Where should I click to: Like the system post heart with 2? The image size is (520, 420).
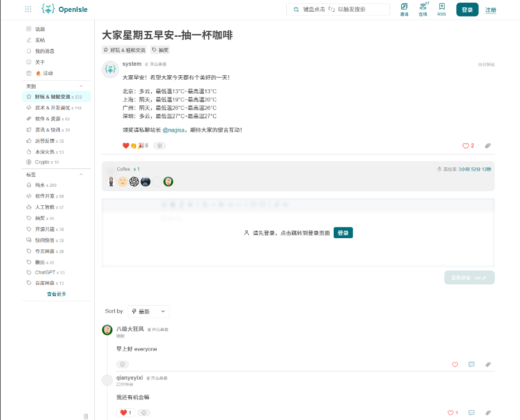[x=468, y=146]
